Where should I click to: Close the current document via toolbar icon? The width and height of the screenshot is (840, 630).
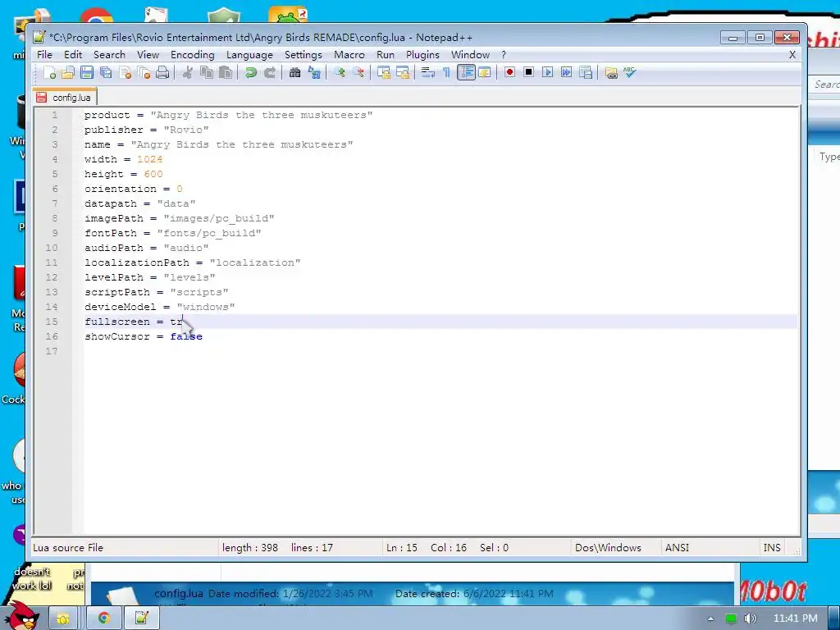coord(126,72)
